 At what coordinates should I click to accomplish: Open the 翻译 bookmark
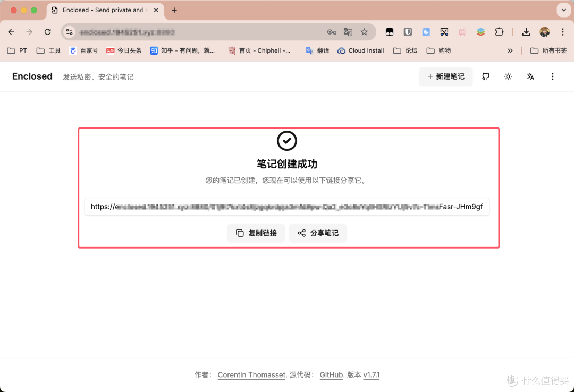317,50
